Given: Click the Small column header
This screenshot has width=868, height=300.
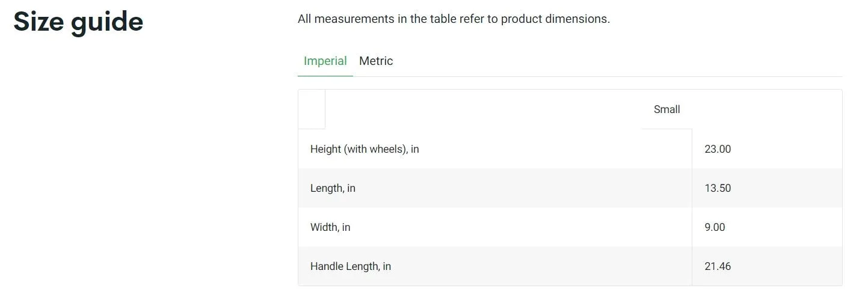Looking at the screenshot, I should pos(666,109).
